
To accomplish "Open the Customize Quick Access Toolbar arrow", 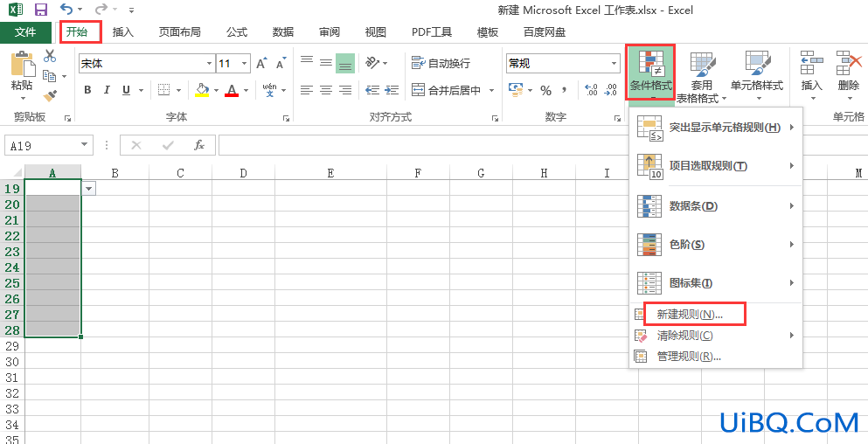I will click(x=131, y=10).
